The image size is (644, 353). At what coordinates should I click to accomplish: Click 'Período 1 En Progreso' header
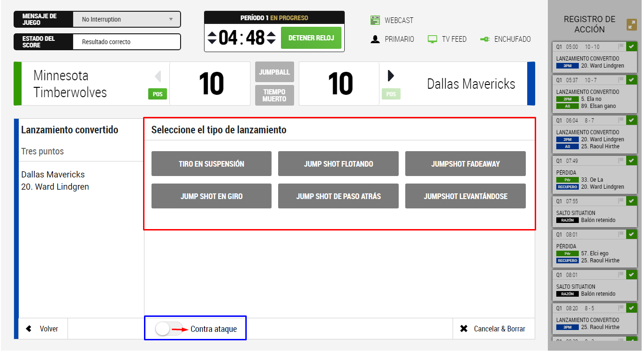click(274, 18)
